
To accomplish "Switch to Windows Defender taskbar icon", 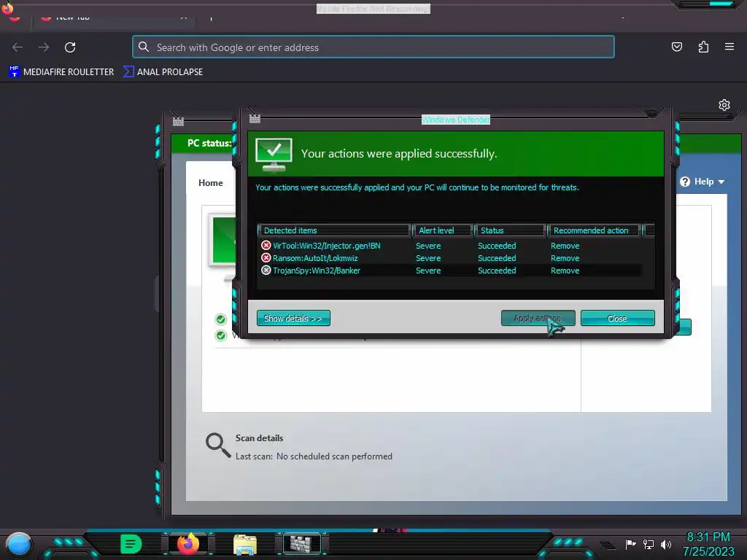I will point(302,544).
